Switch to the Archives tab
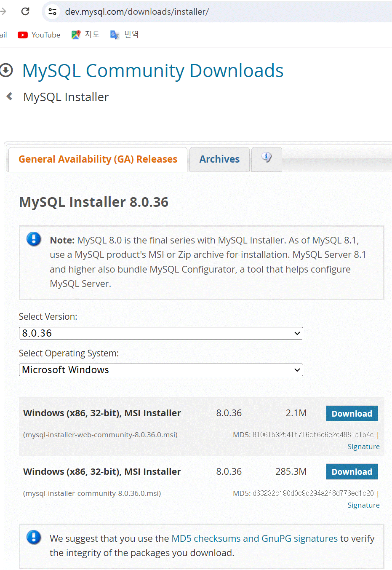Screen dimensions: 392x570 point(219,159)
